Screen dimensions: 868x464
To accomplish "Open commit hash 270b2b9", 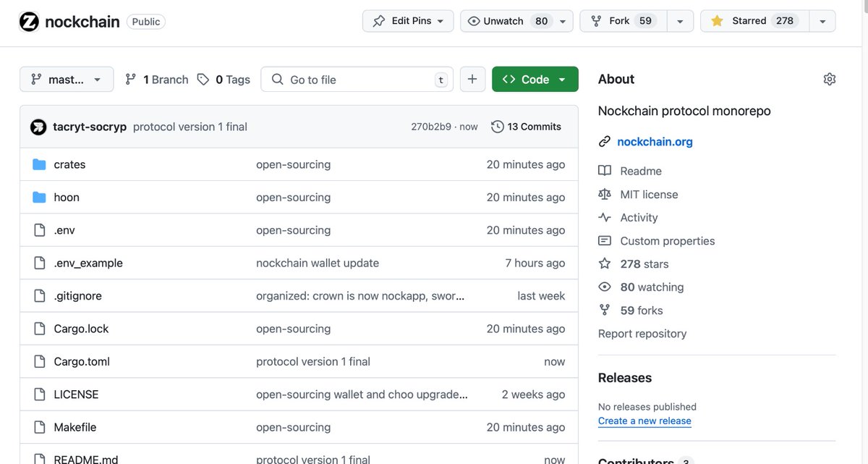I will (431, 127).
